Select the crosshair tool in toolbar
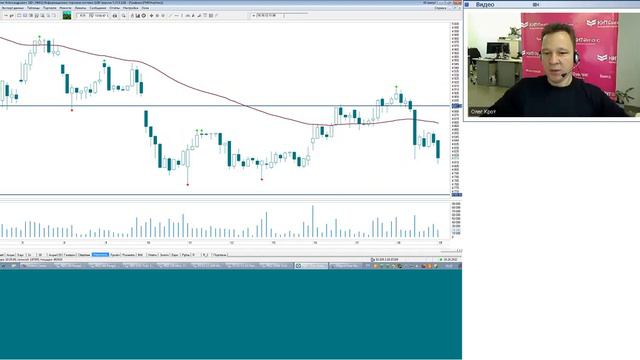Screen dimensions: 640x360 click(151, 16)
